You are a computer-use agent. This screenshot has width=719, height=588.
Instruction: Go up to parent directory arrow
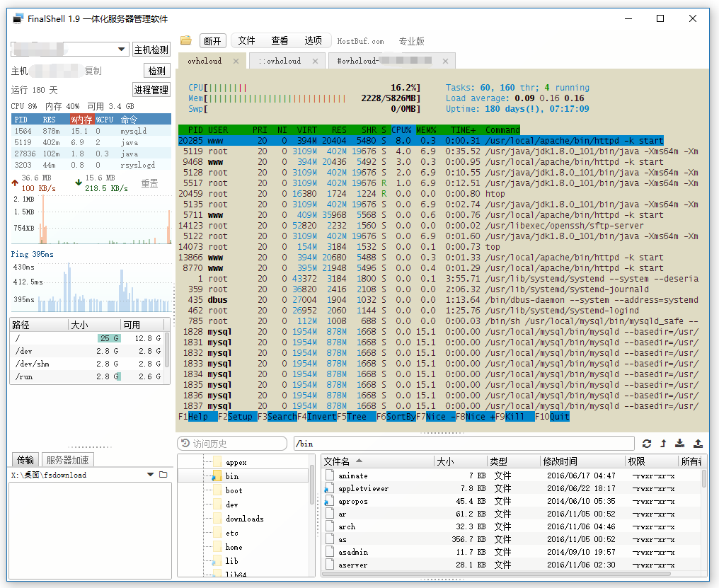(x=663, y=444)
